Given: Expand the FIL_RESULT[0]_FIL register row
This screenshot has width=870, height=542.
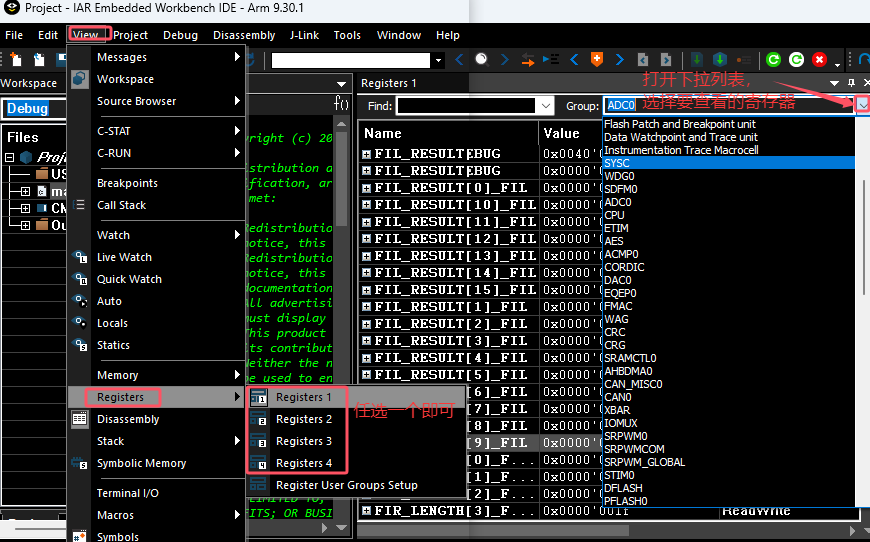Looking at the screenshot, I should click(x=366, y=188).
